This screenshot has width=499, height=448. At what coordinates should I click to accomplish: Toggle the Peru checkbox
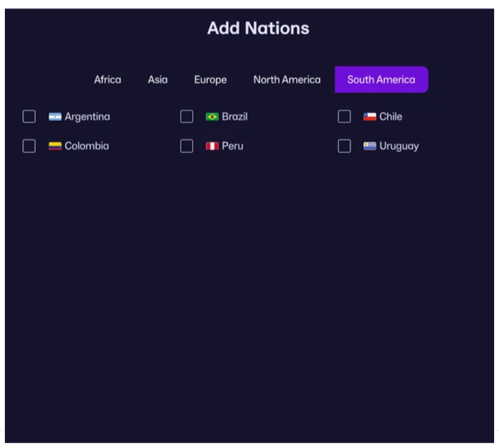coord(187,146)
